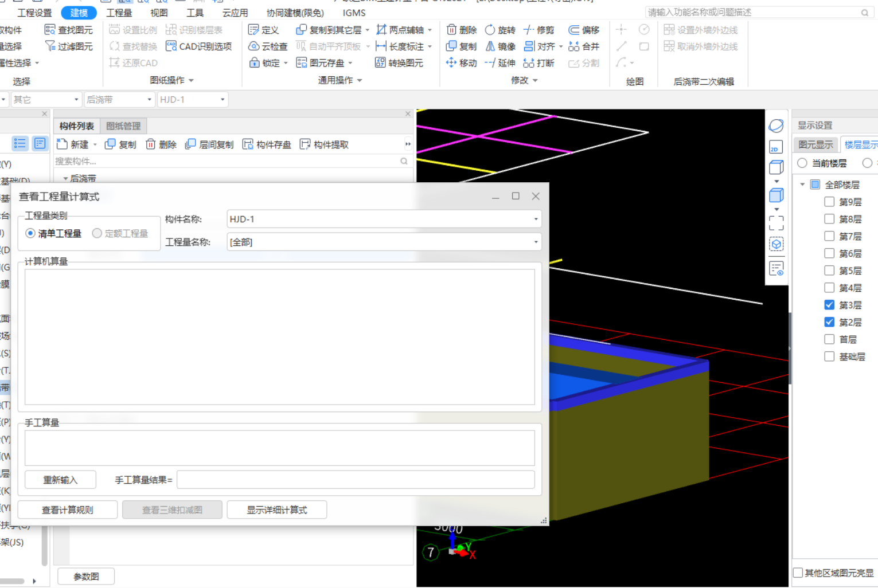Screen dimensions: 878x588
Task: Click the 定义 define tool
Action: [263, 30]
